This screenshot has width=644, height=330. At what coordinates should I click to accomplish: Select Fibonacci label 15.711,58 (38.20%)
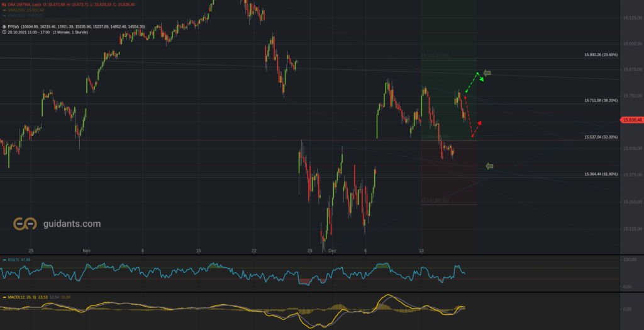point(601,100)
